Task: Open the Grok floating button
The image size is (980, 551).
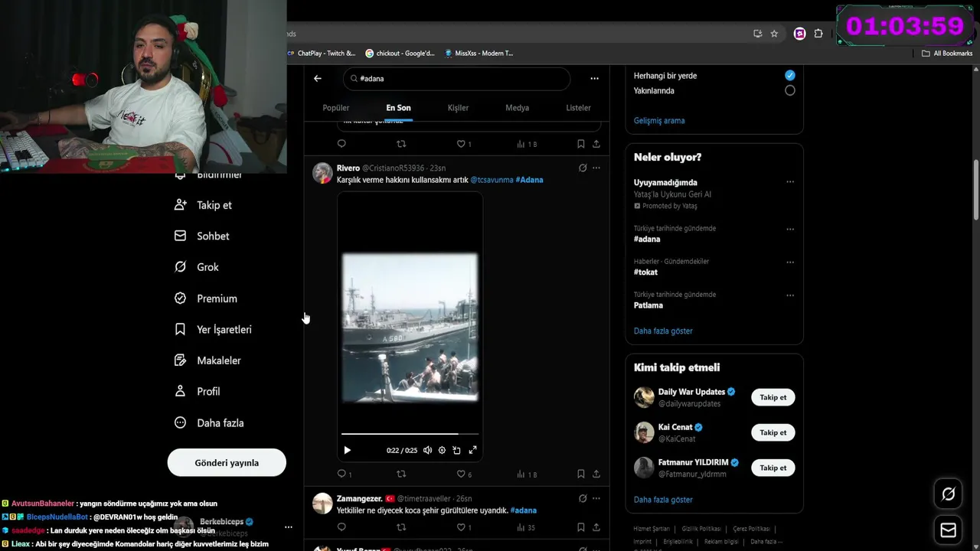Action: click(x=948, y=494)
